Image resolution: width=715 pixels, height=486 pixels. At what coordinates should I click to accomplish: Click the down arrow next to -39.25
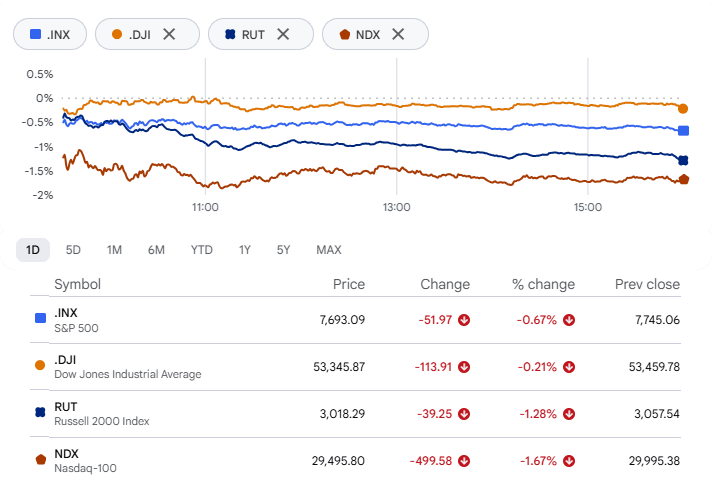[x=464, y=414]
